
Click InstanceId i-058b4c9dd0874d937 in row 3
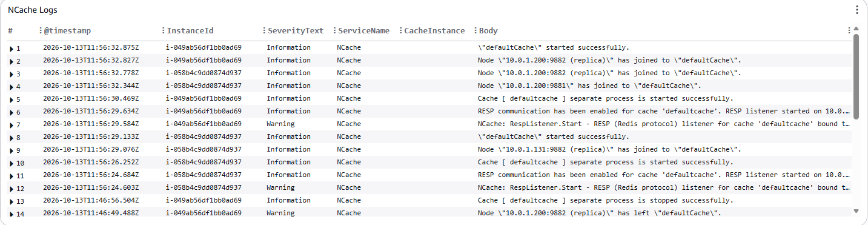pos(204,73)
